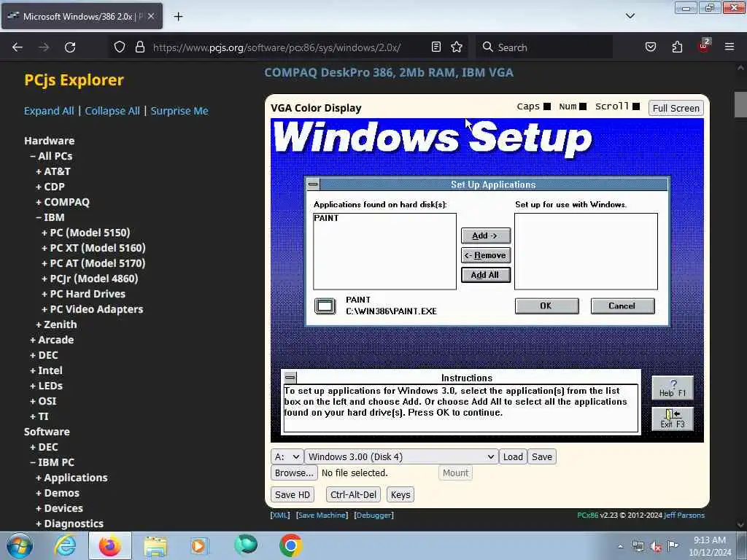This screenshot has width=747, height=560.
Task: Open the Debugger link
Action: coord(374,516)
